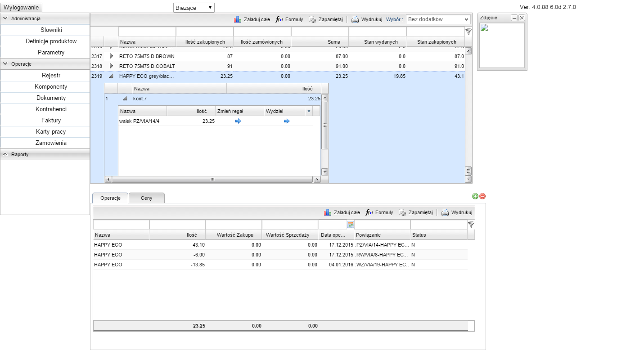Open Parametry in the sidebar

click(51, 53)
